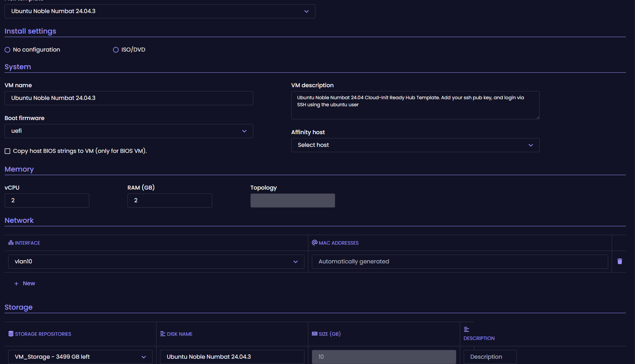Open the Affinity host Select host dropdown
The image size is (635, 364).
pyautogui.click(x=530, y=145)
